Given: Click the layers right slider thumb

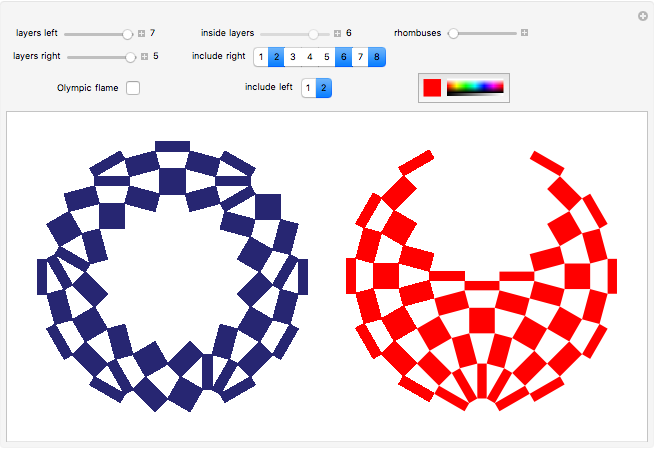Looking at the screenshot, I should (131, 57).
